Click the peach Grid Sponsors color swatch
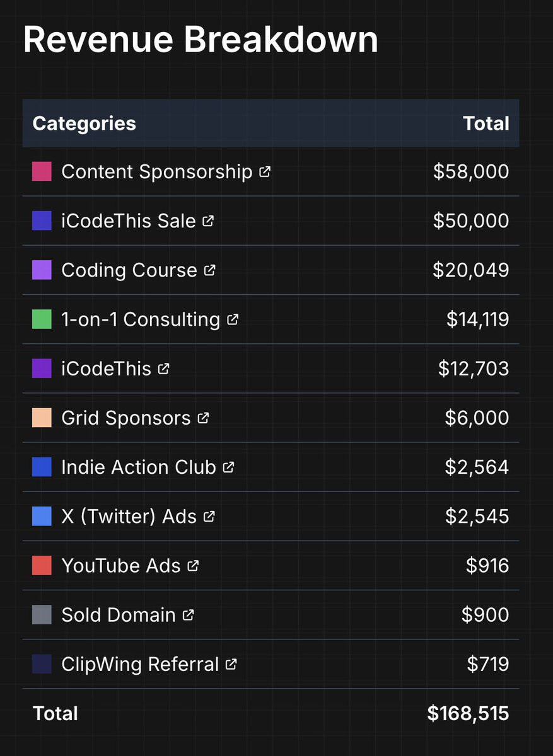This screenshot has height=756, width=553. [42, 418]
